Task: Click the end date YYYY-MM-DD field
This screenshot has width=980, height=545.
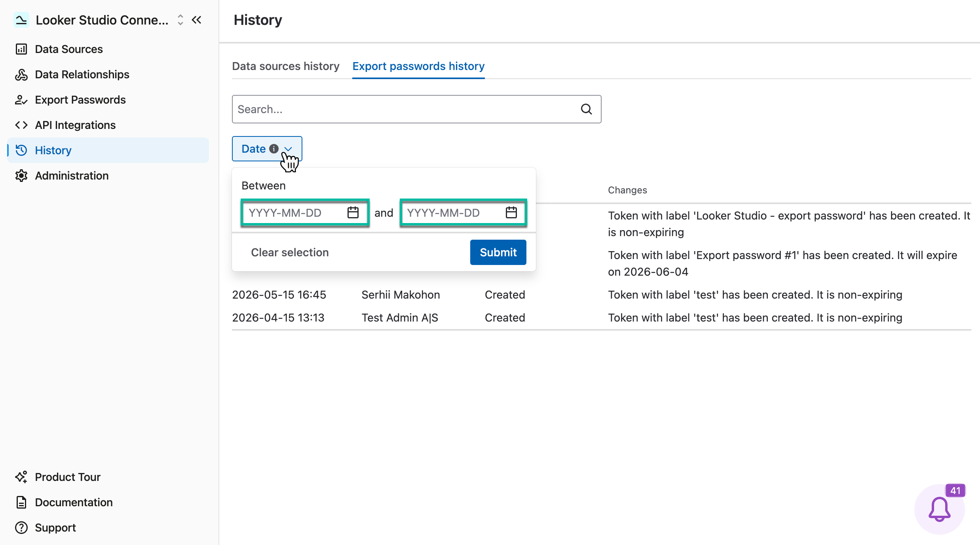Action: coord(463,213)
